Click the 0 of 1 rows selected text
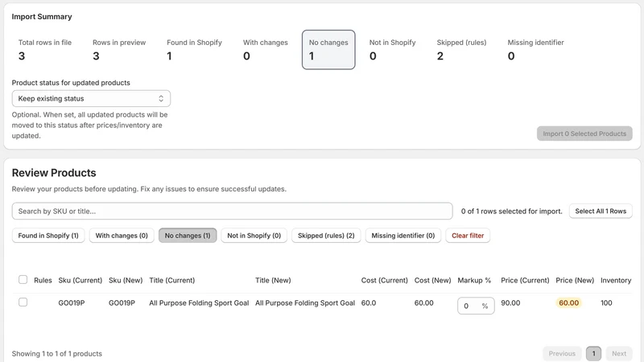This screenshot has height=362, width=644. pos(511,211)
